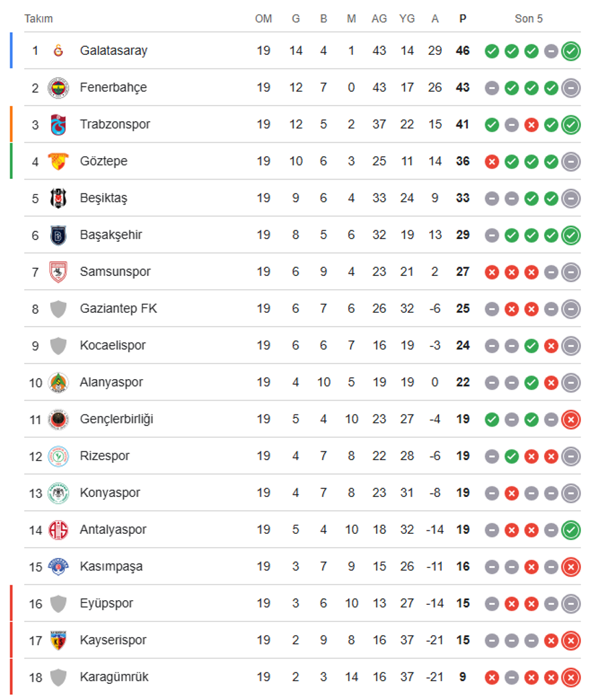Click the Antalyaspor team logo

coord(58,530)
